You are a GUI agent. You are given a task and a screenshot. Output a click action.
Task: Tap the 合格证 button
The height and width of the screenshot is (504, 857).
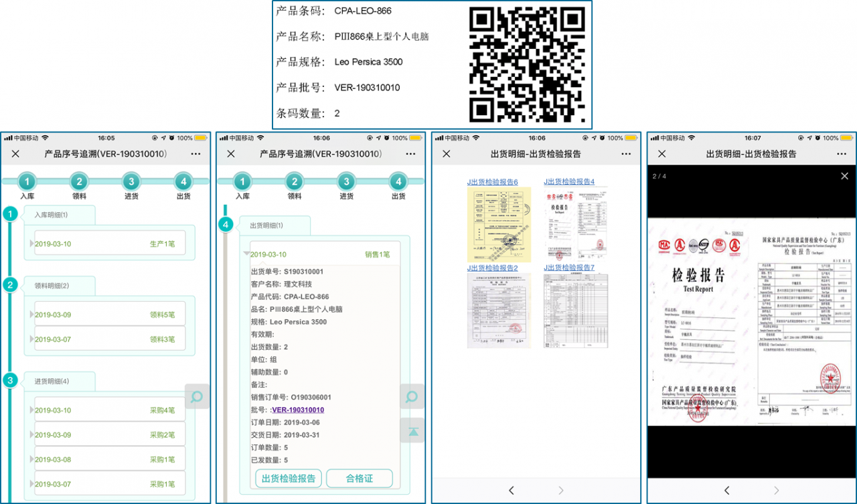(359, 479)
